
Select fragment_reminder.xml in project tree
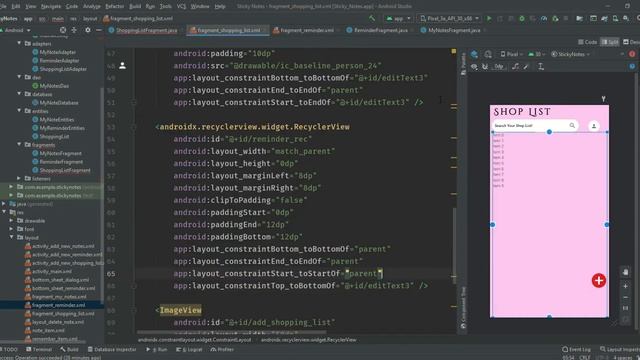point(59,305)
